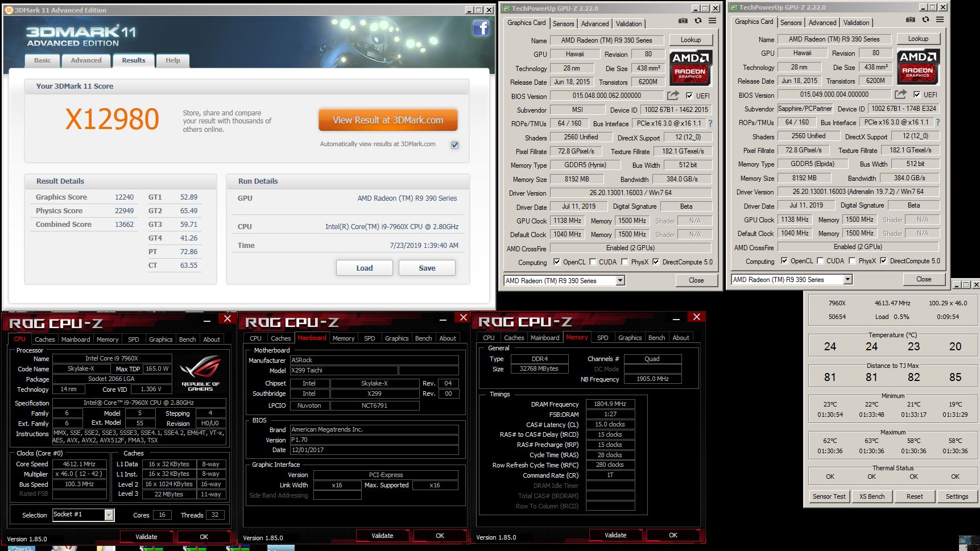
Task: Open GPU selector dropdown in MSI GPU-Z
Action: pos(620,280)
